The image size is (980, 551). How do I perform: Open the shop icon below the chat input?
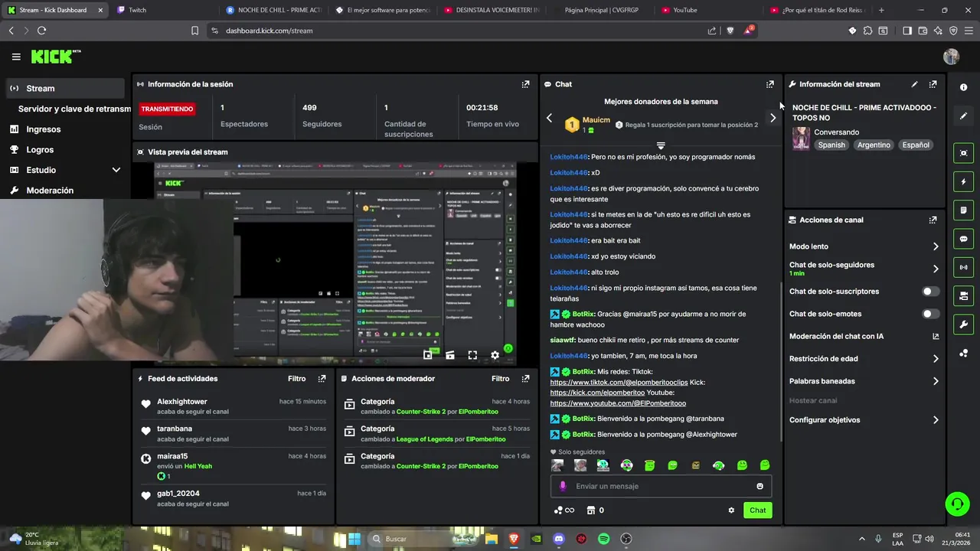pos(591,510)
